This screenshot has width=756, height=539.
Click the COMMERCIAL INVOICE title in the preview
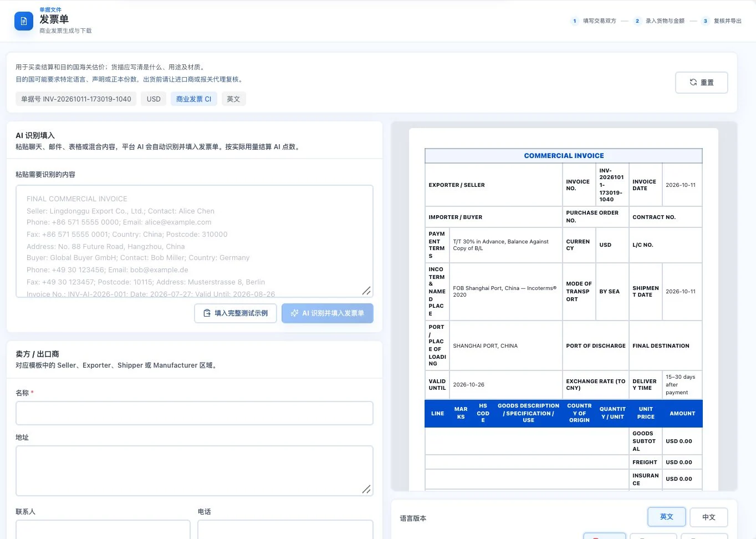pos(564,156)
